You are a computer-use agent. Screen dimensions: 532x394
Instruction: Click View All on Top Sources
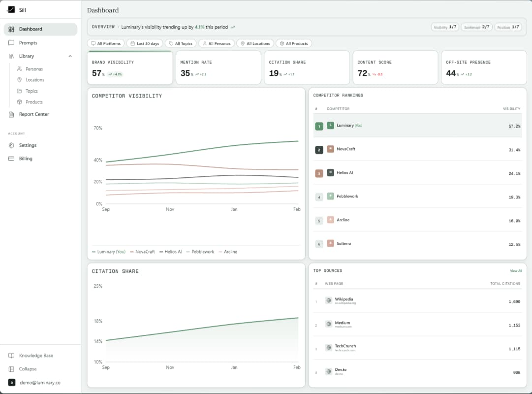pyautogui.click(x=516, y=270)
